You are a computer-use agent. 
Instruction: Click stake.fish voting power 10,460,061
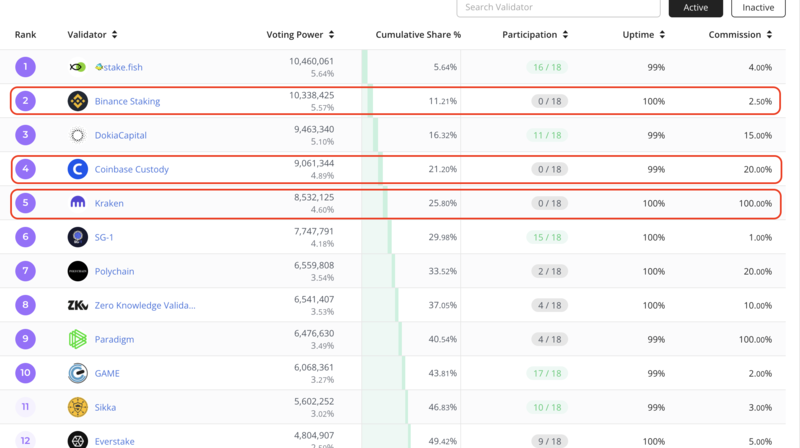311,61
